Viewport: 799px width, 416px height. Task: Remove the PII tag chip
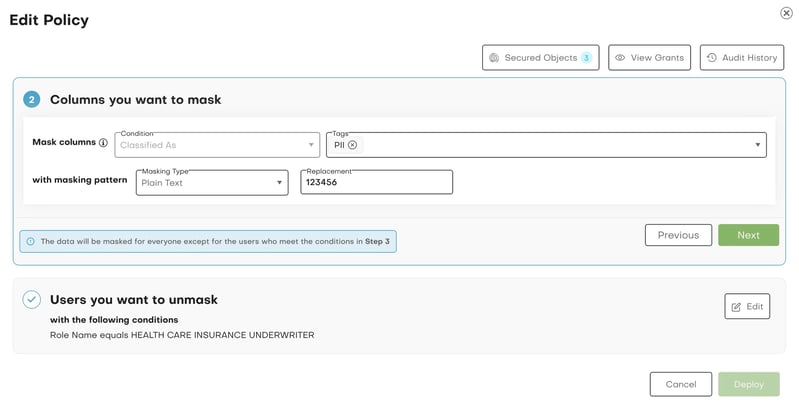[x=353, y=145]
